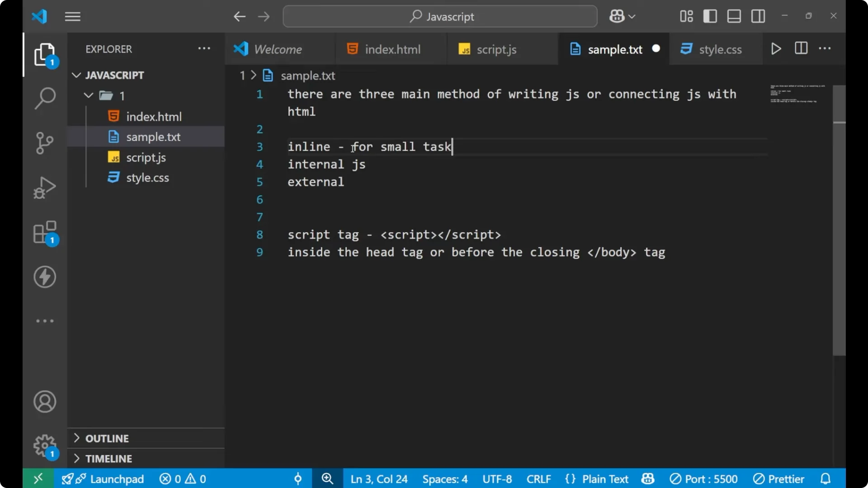Run the current file via the play icon

pos(776,49)
